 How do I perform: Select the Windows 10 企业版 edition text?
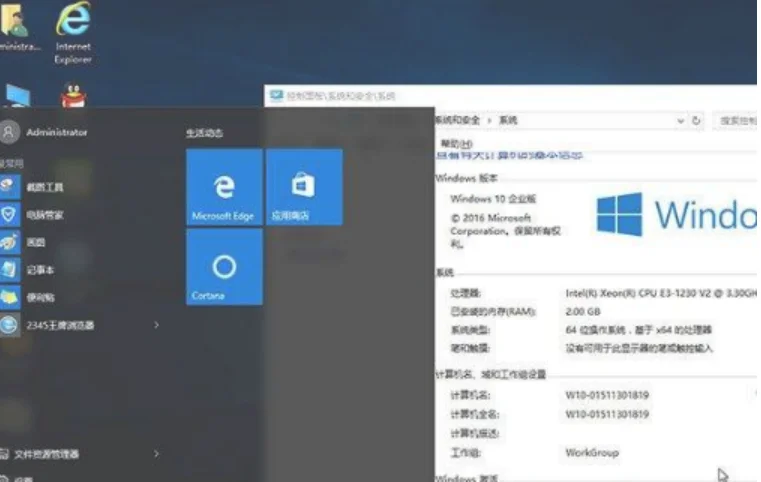(493, 199)
